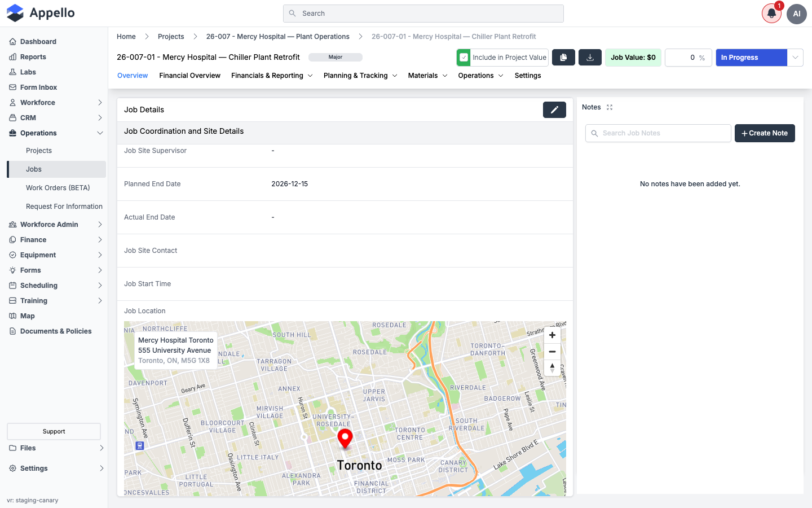Expand the Workforce sidebar section
The height and width of the screenshot is (508, 812).
click(x=100, y=102)
